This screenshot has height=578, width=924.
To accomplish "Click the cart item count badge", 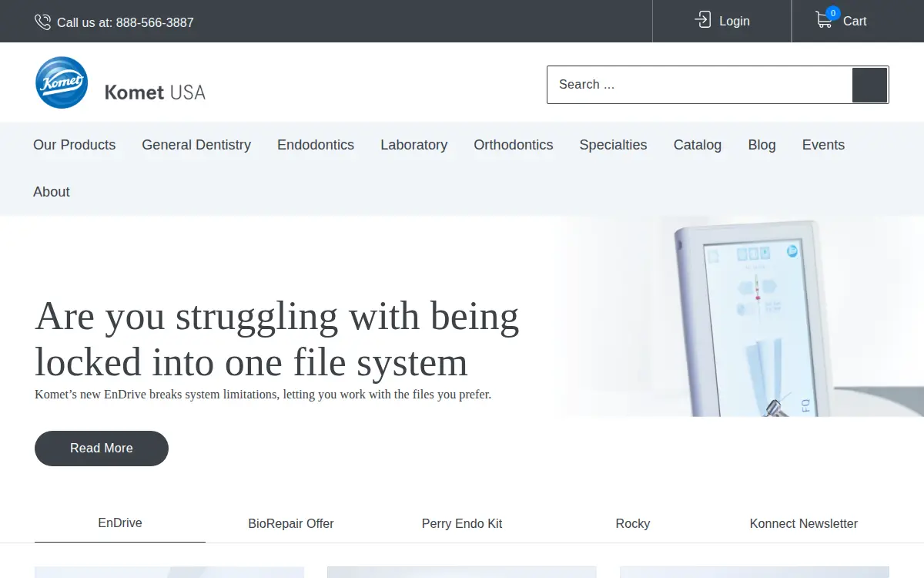I will [x=833, y=13].
